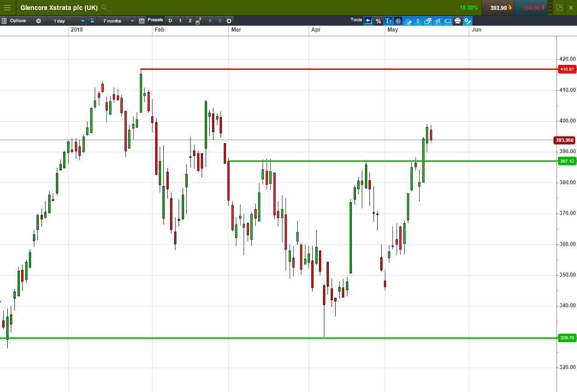This screenshot has height=392, width=577.
Task: Print the chart
Action: pos(457,21)
